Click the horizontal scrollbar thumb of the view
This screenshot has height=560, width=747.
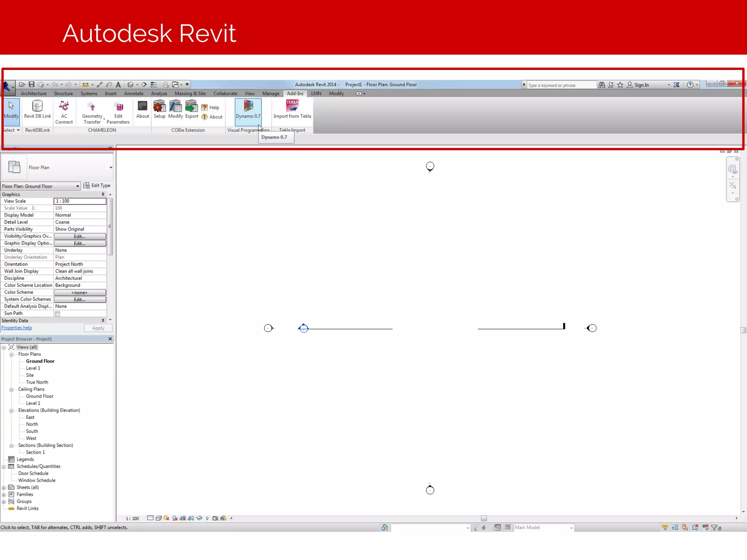click(x=484, y=518)
